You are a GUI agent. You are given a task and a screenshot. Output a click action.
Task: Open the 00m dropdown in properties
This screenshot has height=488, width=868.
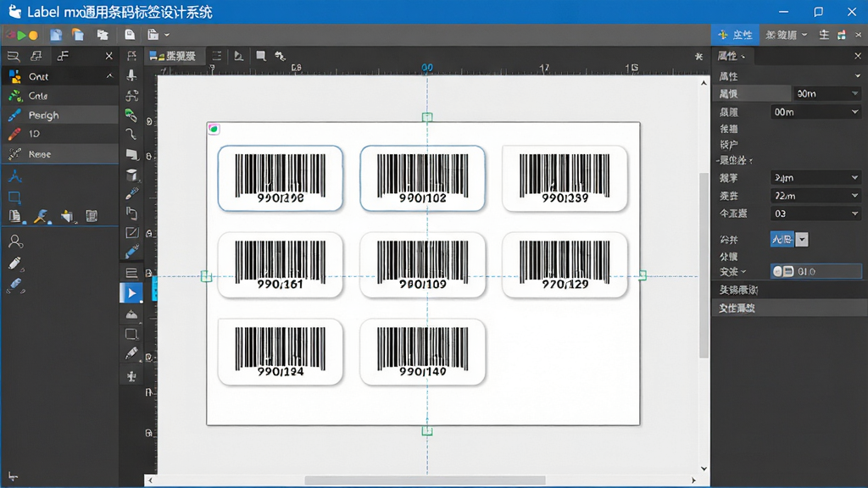[x=816, y=112]
